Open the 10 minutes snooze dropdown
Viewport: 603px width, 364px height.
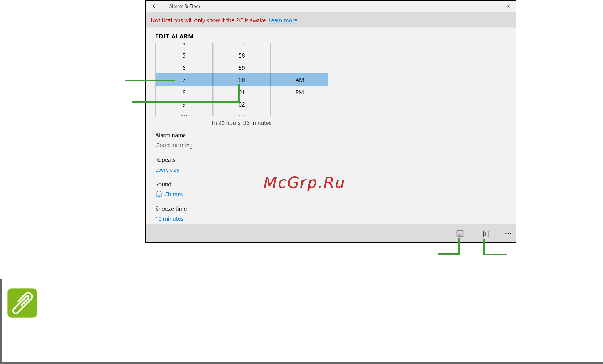pyautogui.click(x=169, y=219)
